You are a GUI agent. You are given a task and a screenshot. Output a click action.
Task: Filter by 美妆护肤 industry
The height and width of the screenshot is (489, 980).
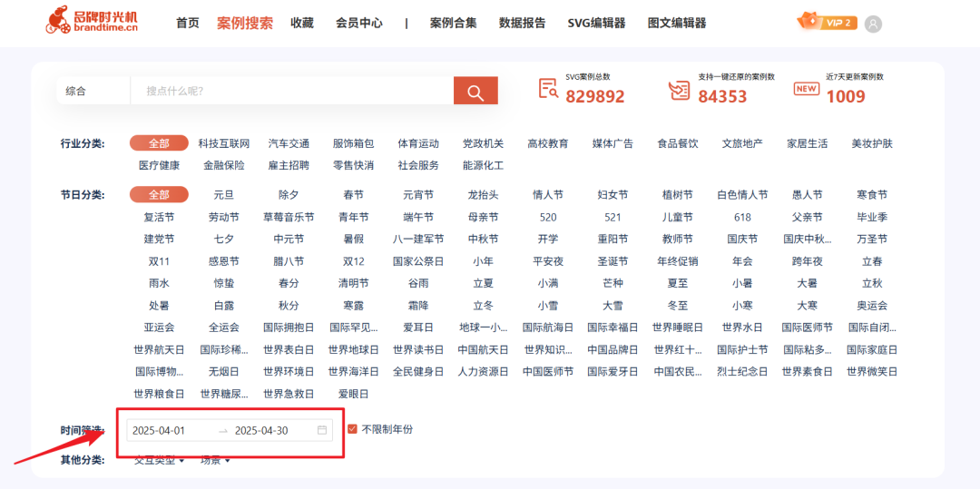(x=872, y=143)
